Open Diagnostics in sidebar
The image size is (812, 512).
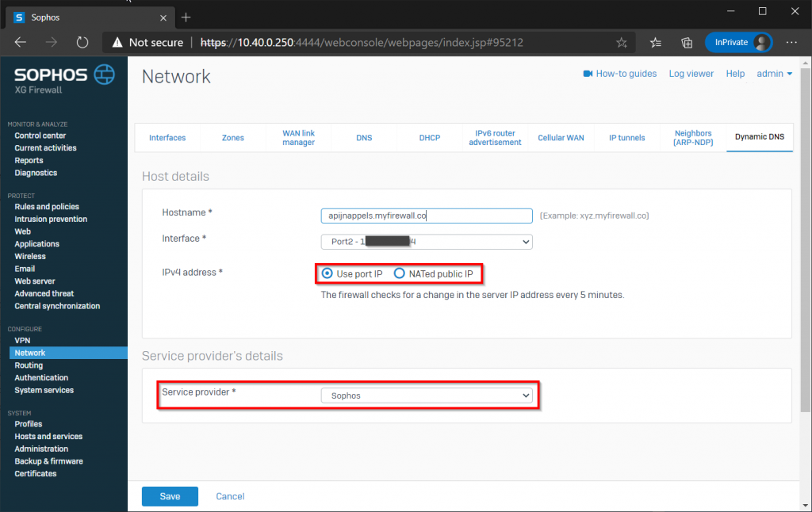(x=36, y=173)
